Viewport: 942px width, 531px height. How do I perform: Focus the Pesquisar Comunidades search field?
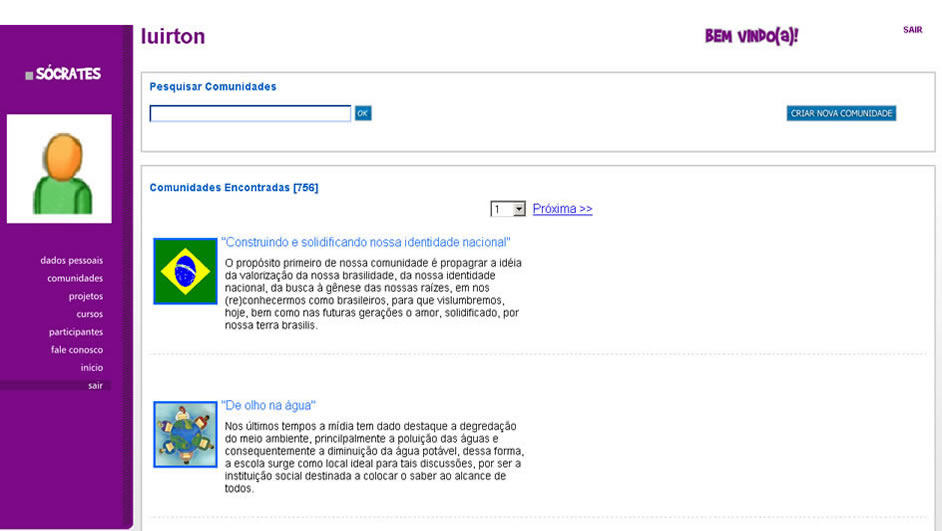250,114
